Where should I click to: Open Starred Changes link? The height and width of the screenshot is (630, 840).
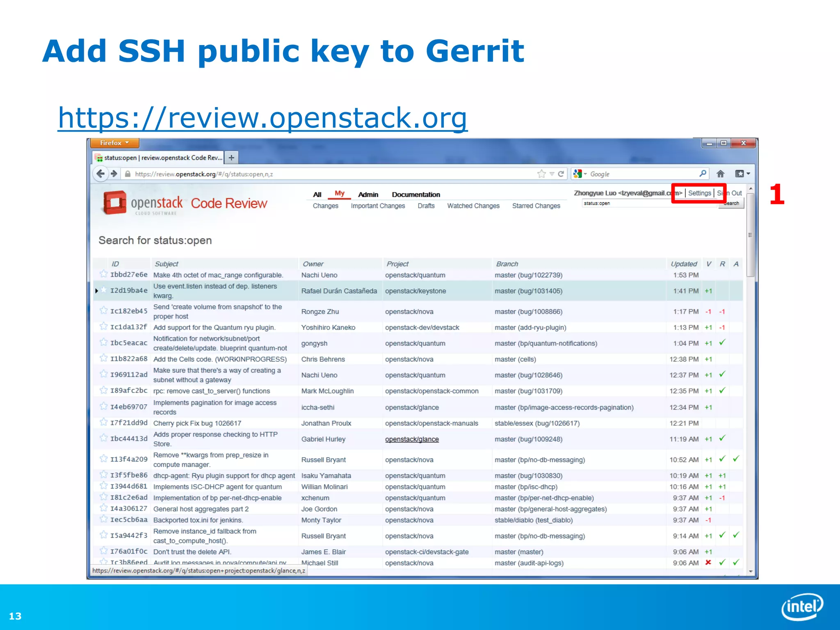coord(536,206)
